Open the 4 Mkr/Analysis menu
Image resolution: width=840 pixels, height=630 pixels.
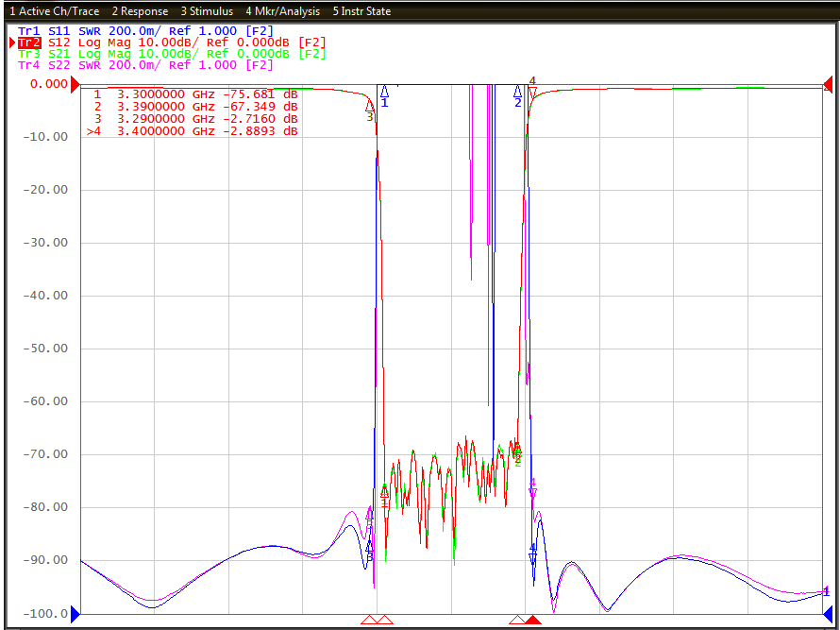283,11
